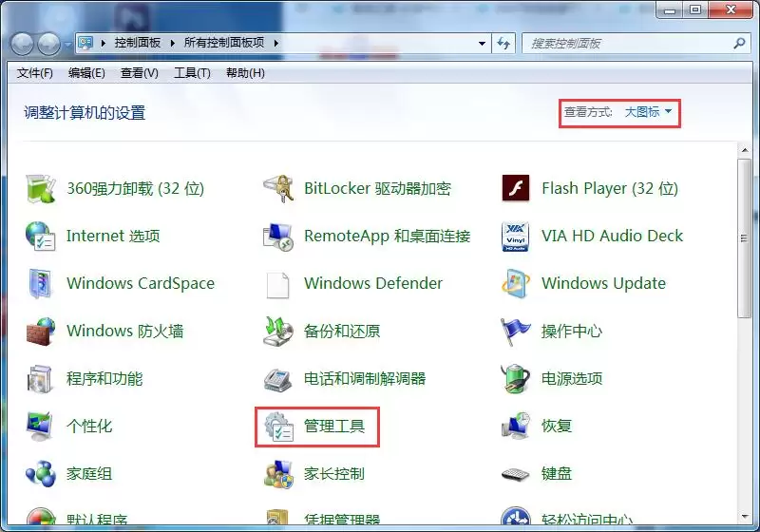
Task: Open the Windows Update link
Action: click(603, 283)
